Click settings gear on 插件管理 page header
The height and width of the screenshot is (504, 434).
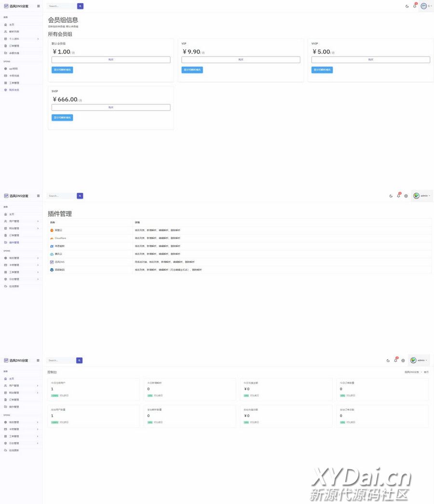pos(406,196)
